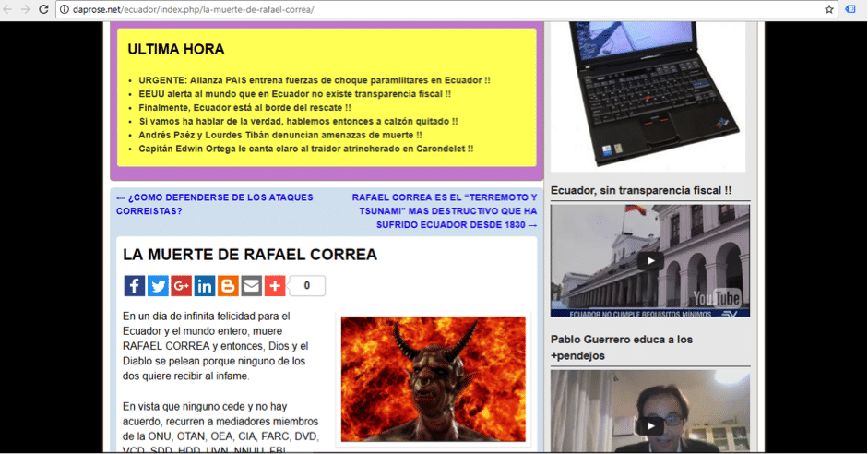The height and width of the screenshot is (454, 868).
Task: Open more sharing options plus icon
Action: 275,286
